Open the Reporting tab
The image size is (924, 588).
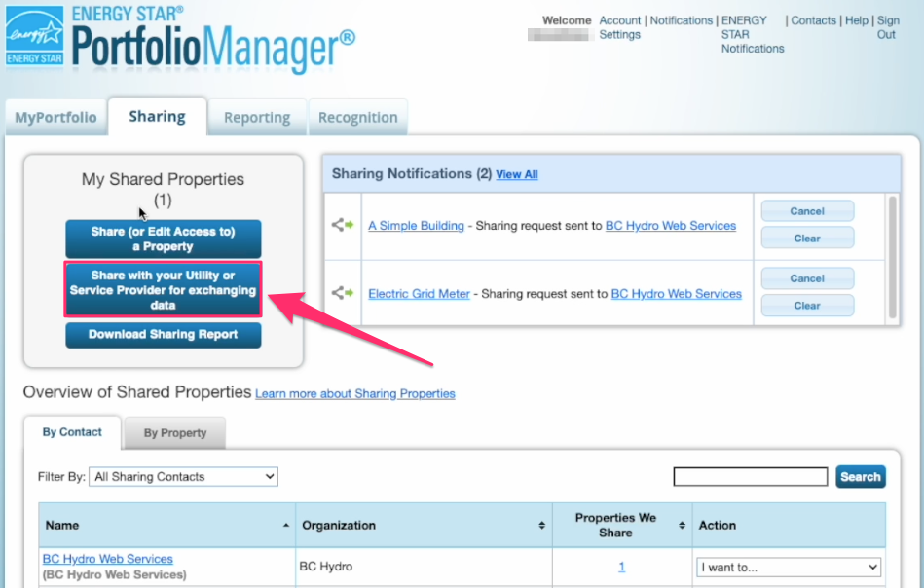pos(257,118)
